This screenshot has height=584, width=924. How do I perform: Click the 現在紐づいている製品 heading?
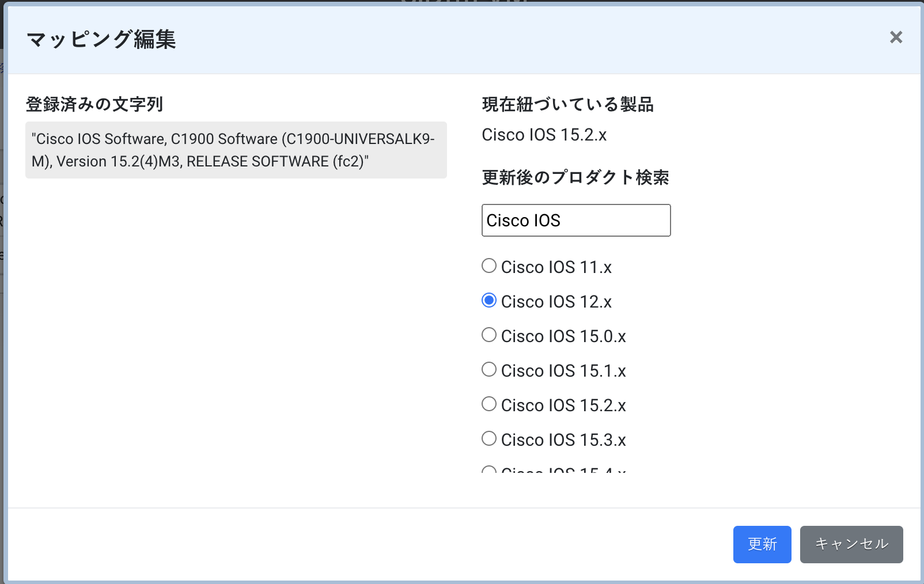tap(568, 104)
